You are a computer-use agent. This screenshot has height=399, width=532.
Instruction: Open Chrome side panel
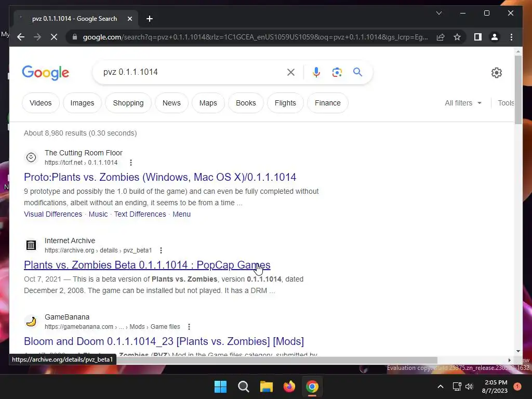coord(478,37)
